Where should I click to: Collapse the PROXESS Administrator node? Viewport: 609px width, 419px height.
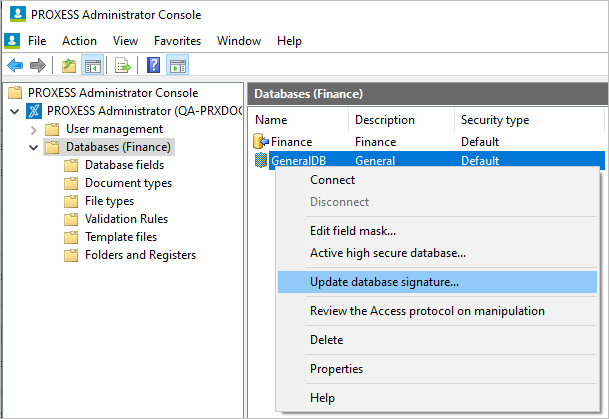15,112
